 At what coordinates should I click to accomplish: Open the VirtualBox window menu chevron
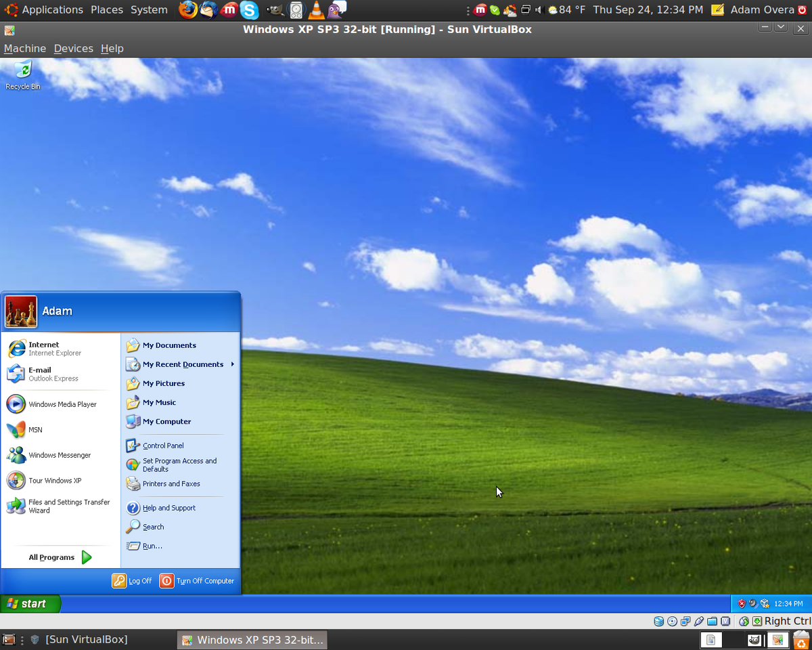781,26
